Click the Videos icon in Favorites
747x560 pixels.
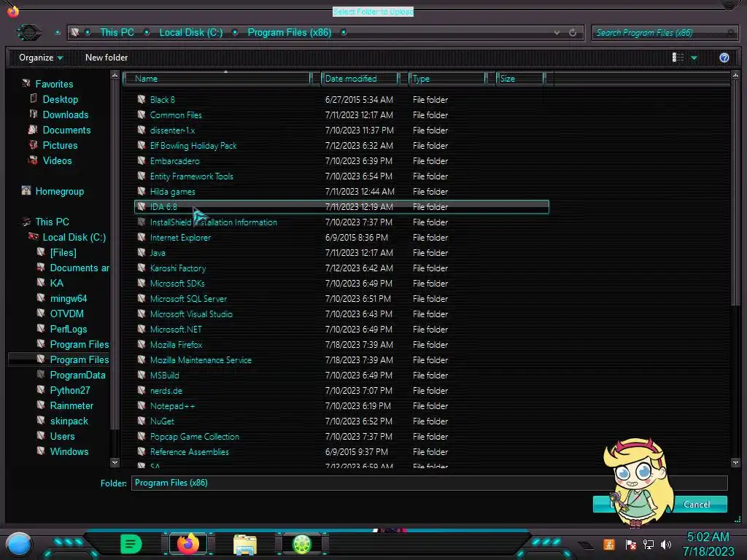click(x=34, y=160)
